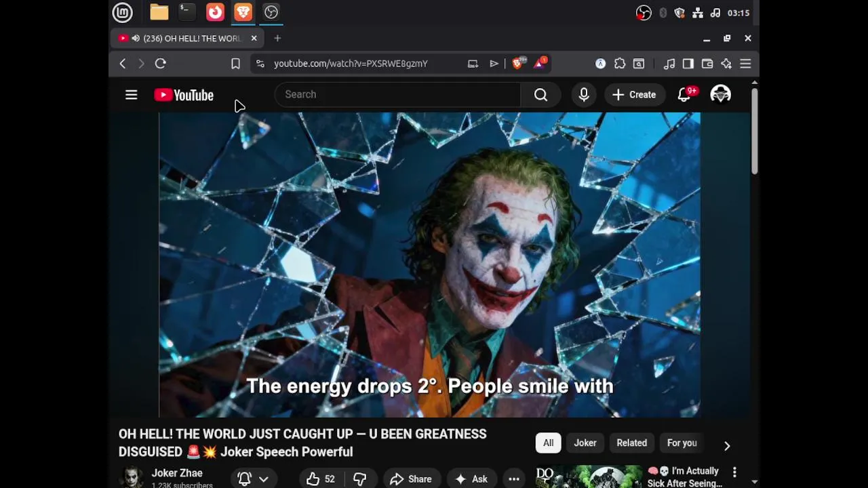Bookmark this page in Brave

pyautogui.click(x=235, y=64)
